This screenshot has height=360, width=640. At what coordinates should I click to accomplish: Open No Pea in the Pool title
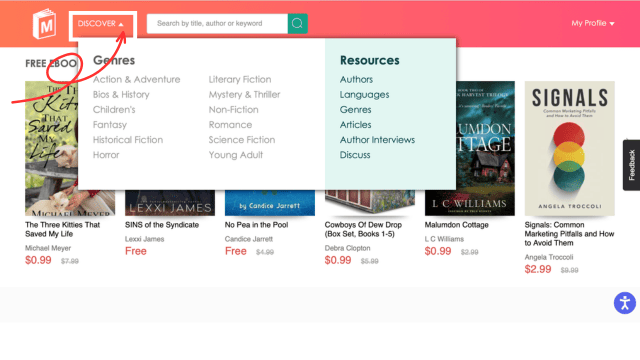click(256, 225)
